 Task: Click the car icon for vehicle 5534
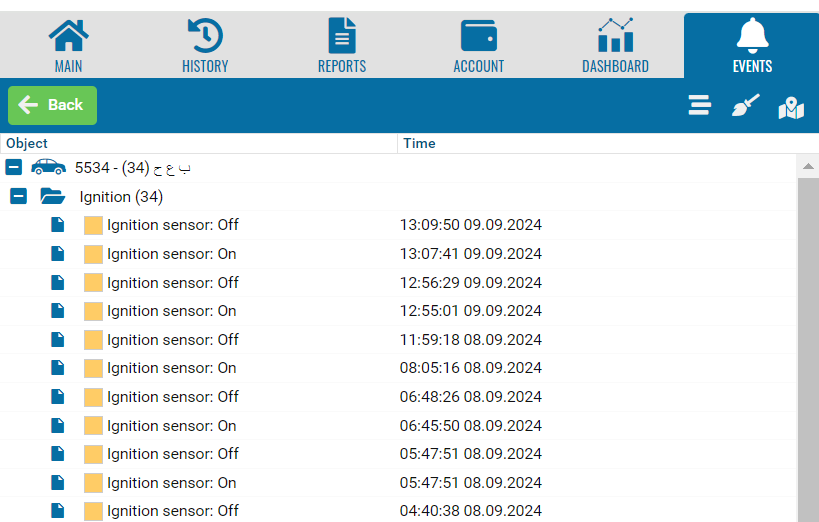(x=48, y=168)
